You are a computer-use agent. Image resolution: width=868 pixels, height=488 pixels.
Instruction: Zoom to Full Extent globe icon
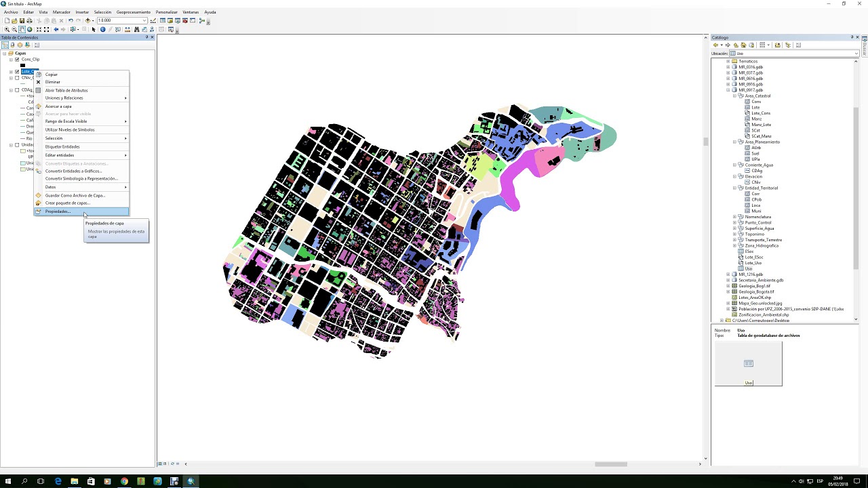click(x=29, y=29)
